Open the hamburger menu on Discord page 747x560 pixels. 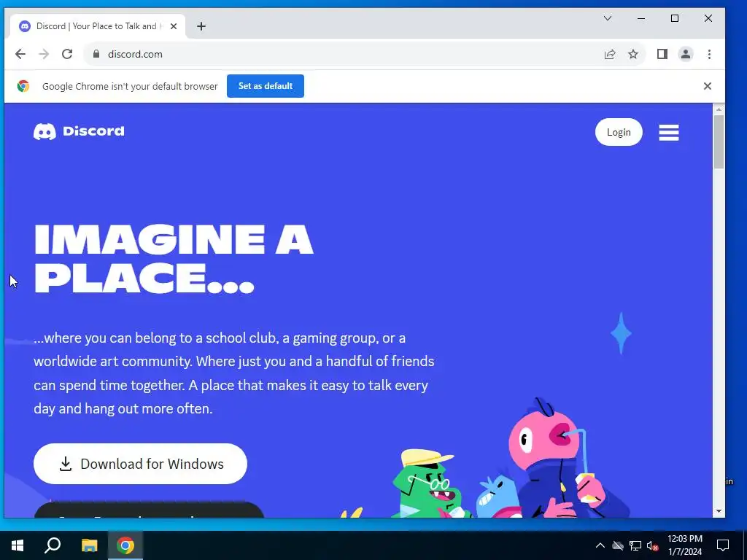pos(669,133)
